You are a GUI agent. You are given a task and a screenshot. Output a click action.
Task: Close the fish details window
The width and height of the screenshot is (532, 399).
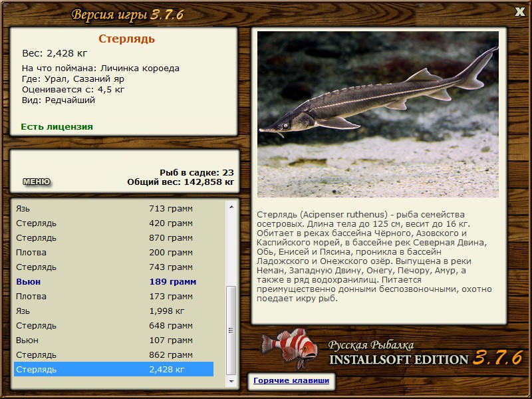(x=519, y=11)
